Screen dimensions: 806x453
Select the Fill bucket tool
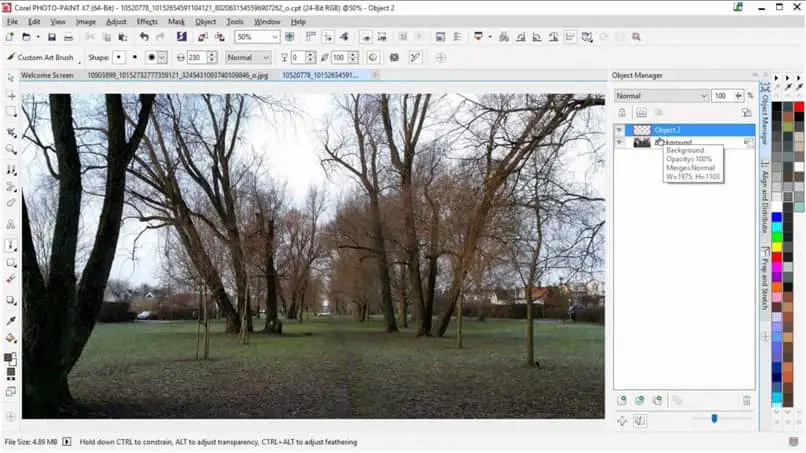[11, 338]
